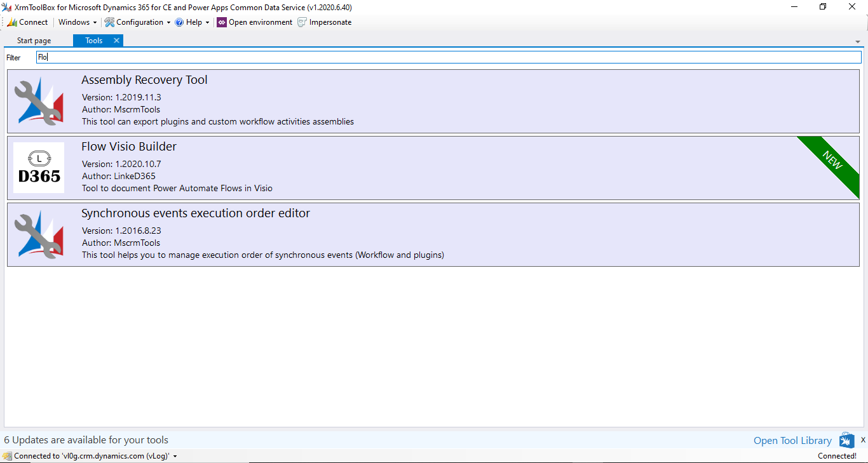Image resolution: width=868 pixels, height=463 pixels.
Task: Click the Tool Library store bag icon
Action: tap(846, 440)
